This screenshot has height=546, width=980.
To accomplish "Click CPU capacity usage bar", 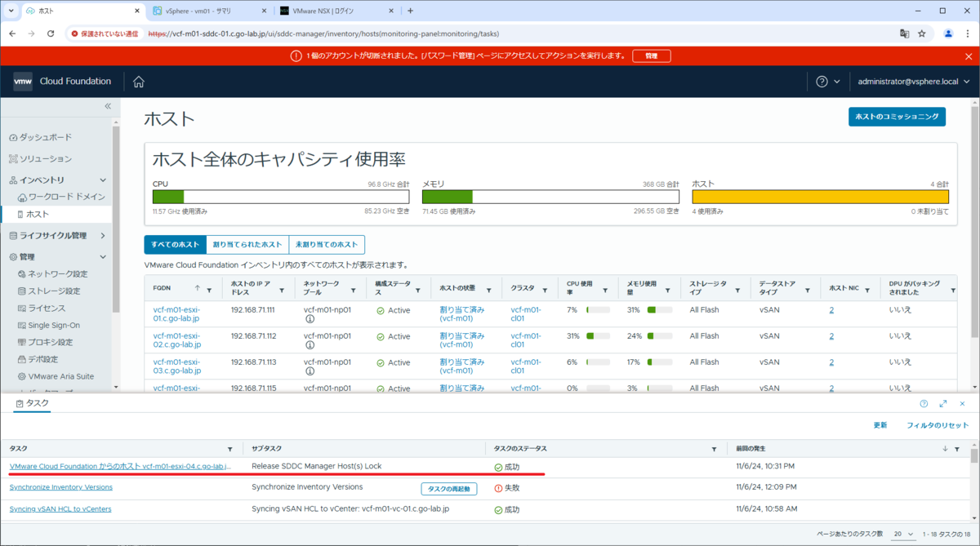I will tap(281, 197).
